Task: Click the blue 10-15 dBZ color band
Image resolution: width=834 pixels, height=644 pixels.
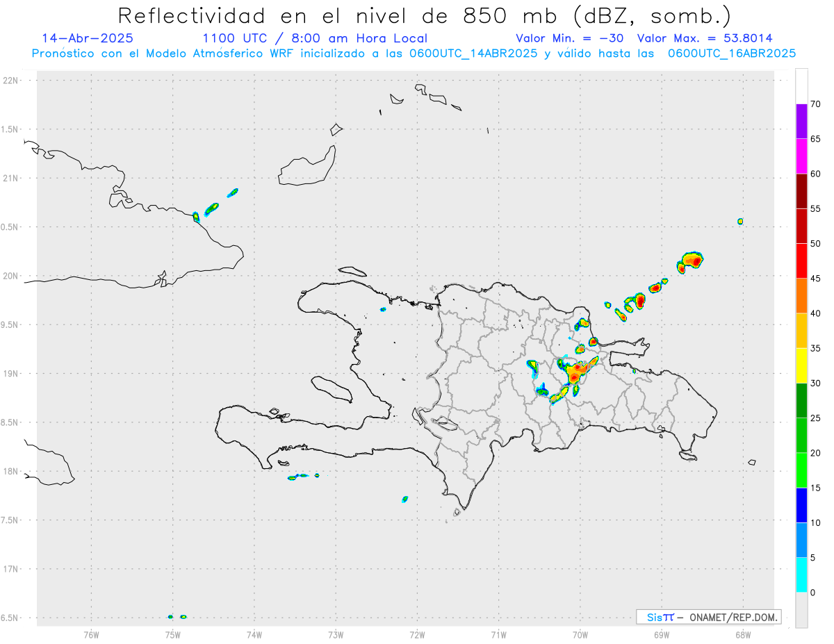Action: (x=801, y=505)
